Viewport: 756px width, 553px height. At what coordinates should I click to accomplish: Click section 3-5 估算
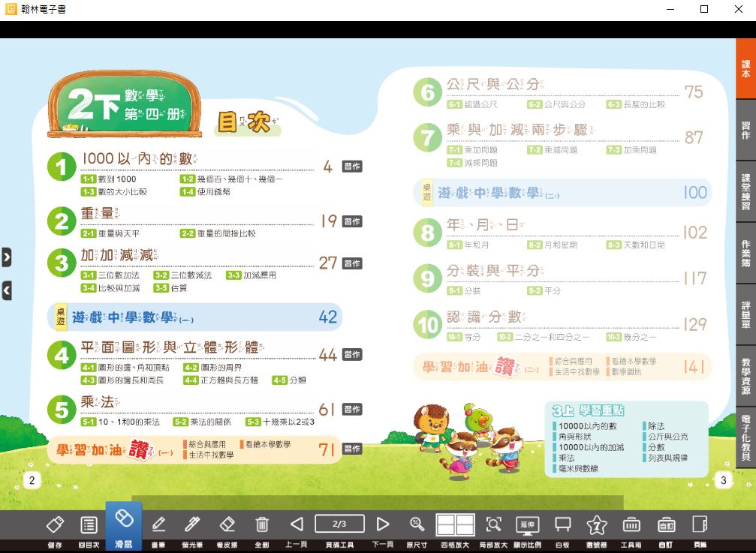pos(170,288)
